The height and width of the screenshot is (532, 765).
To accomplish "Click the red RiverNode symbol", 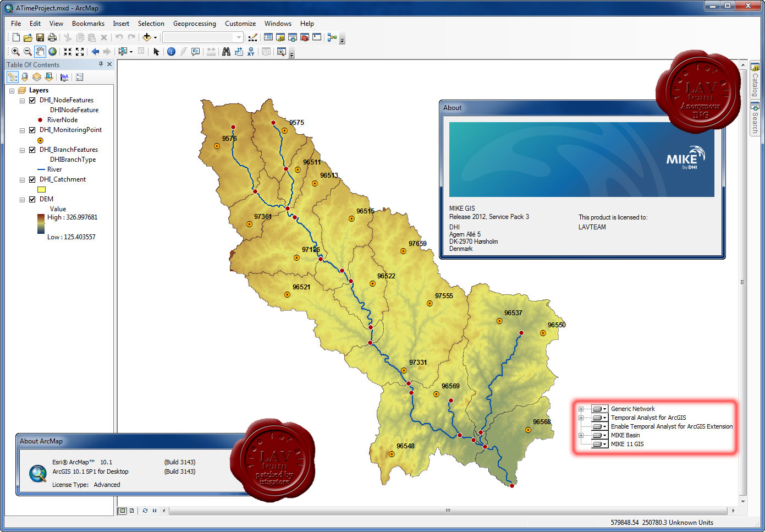I will click(x=40, y=120).
